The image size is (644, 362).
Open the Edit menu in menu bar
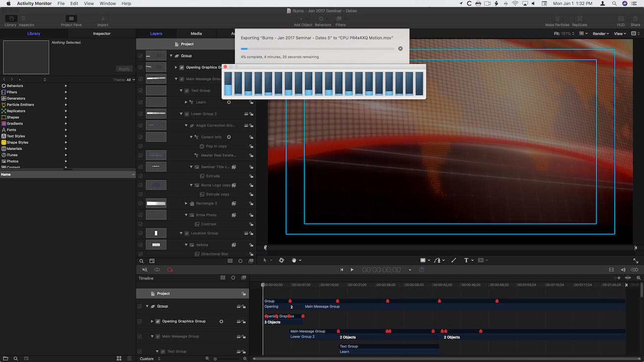pyautogui.click(x=74, y=3)
